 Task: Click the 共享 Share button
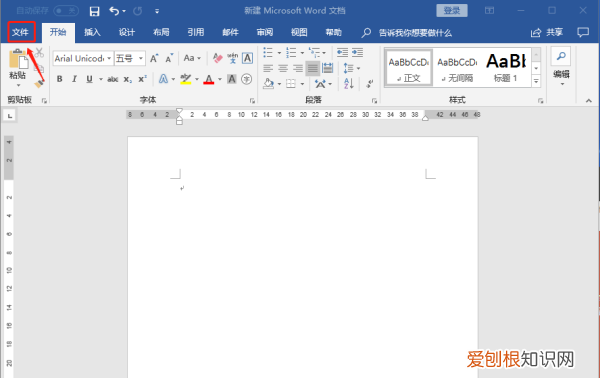(x=547, y=33)
